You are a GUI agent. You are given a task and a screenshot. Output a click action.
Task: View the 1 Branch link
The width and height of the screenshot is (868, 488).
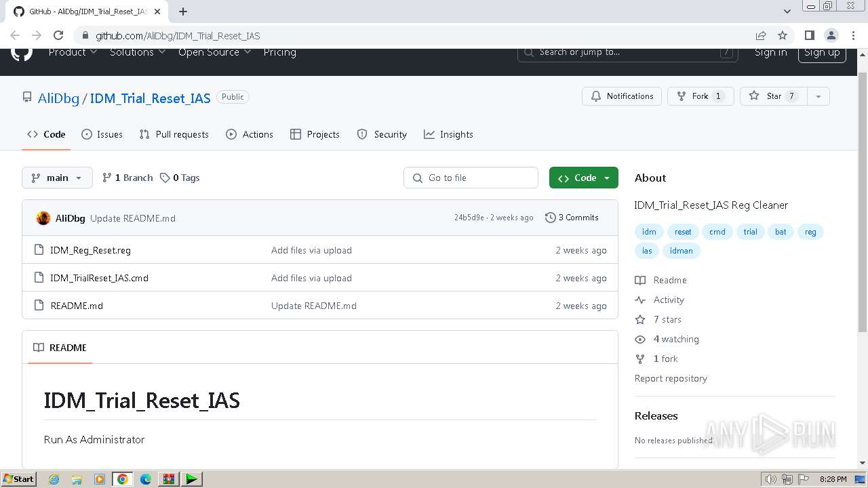[127, 178]
